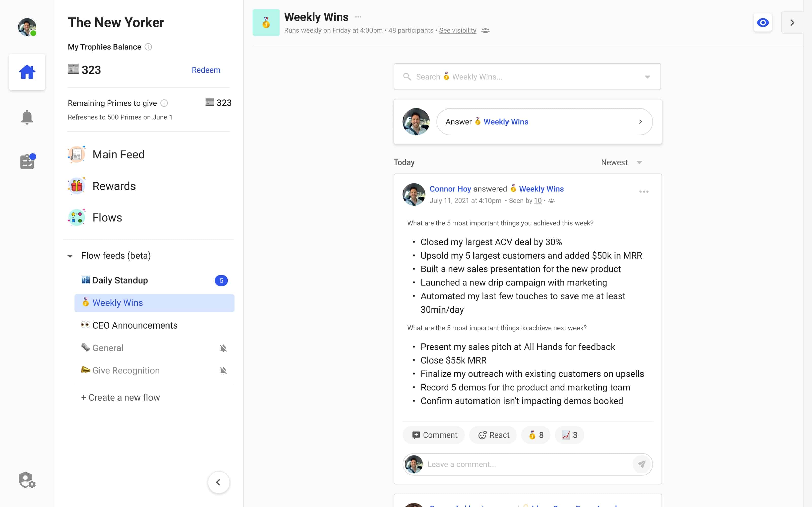Expand the search filter dropdown arrow
This screenshot has height=507, width=812.
pyautogui.click(x=647, y=77)
